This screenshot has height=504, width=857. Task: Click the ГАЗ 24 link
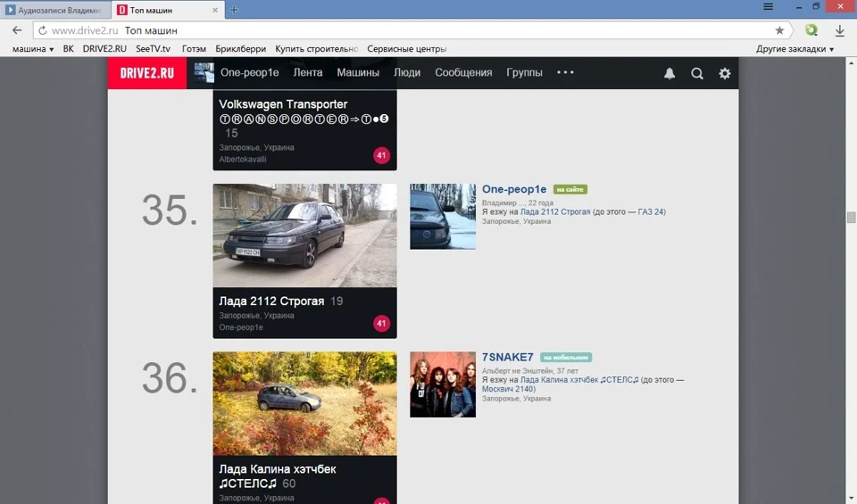click(651, 212)
